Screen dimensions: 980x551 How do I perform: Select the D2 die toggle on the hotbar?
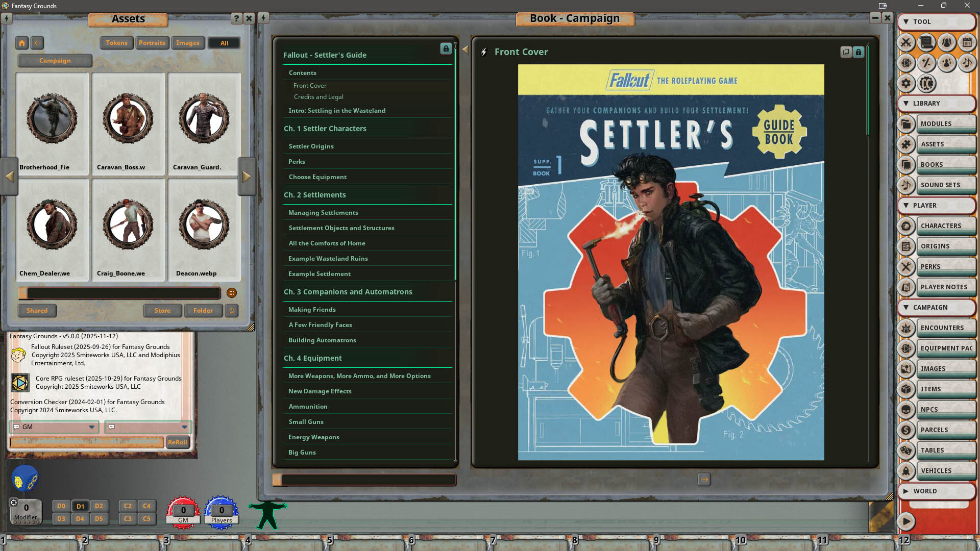pyautogui.click(x=100, y=506)
